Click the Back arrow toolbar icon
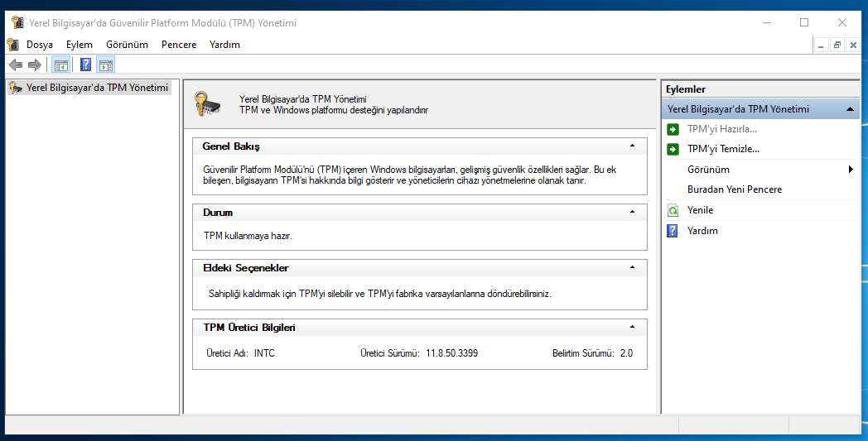868x441 pixels. click(16, 65)
